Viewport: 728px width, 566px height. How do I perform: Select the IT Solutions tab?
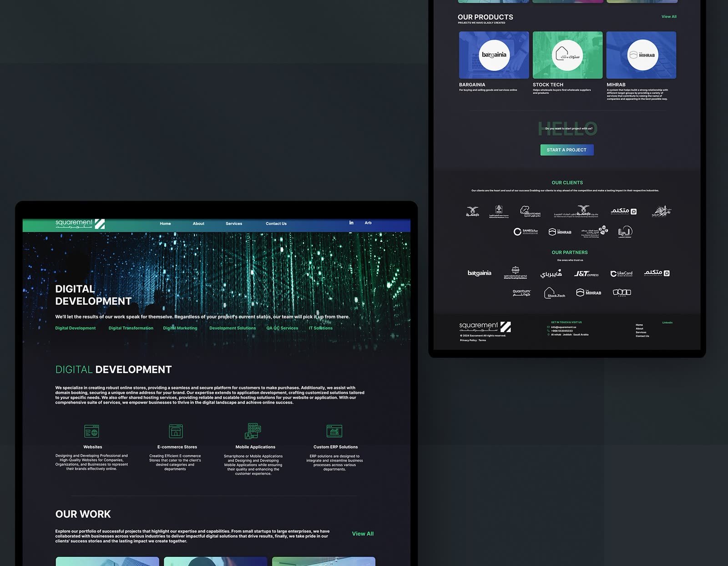click(x=321, y=328)
